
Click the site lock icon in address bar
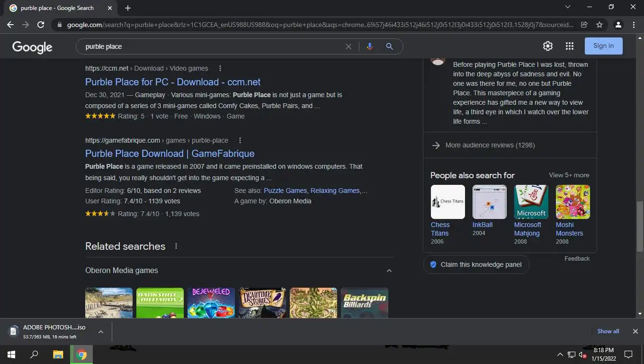click(59, 25)
